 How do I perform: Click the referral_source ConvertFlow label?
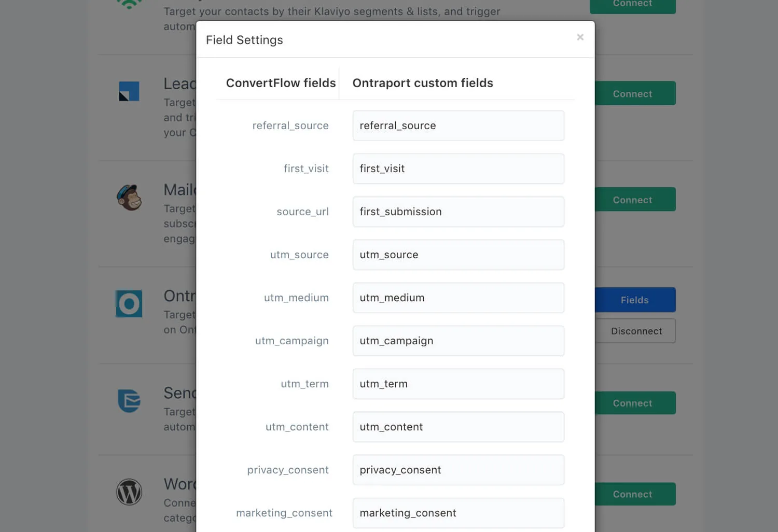coord(290,125)
